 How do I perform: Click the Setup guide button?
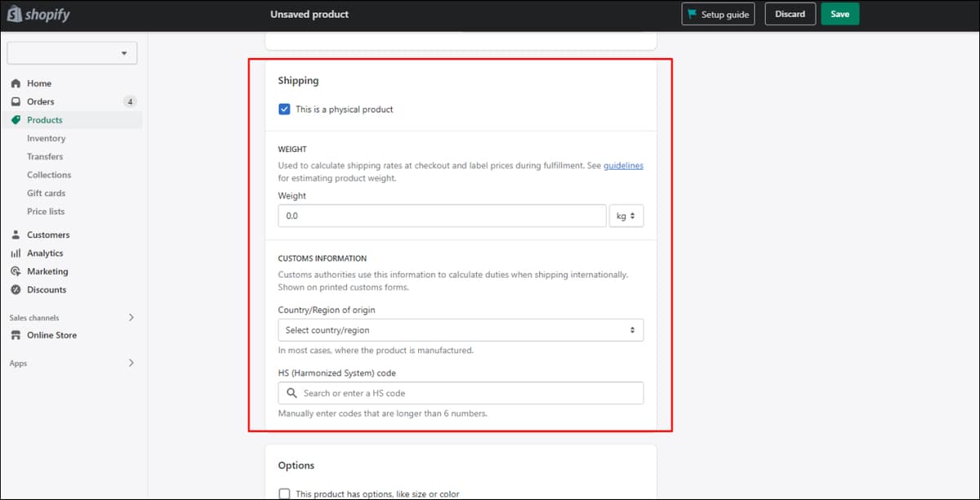[718, 14]
